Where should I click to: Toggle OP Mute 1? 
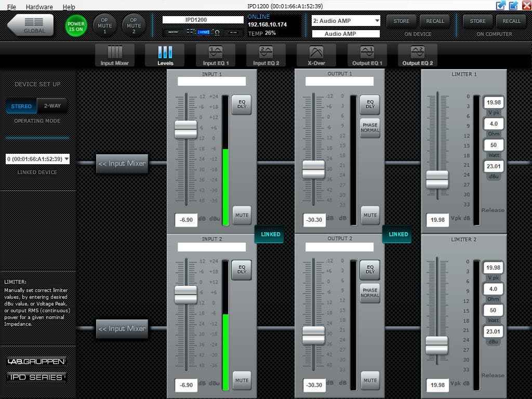[x=104, y=25]
